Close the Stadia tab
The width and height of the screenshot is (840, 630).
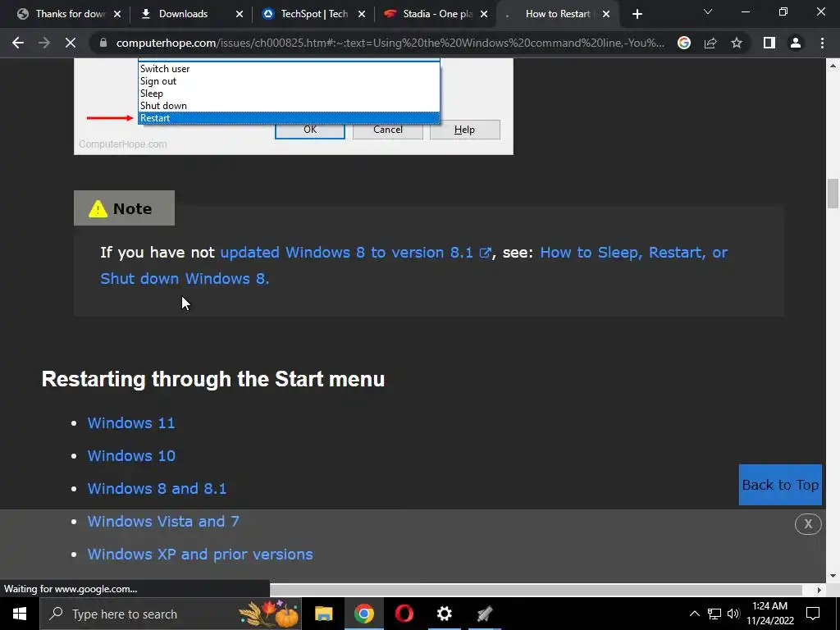click(484, 15)
